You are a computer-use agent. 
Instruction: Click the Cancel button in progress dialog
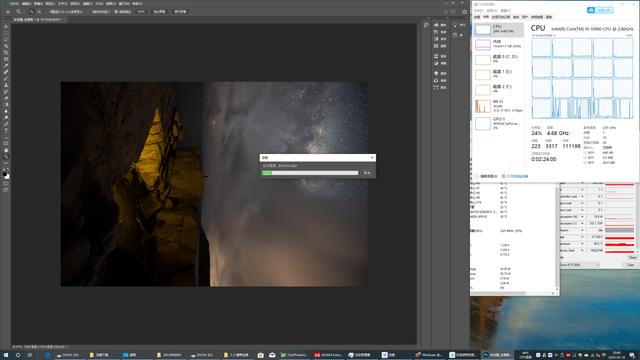coord(367,173)
